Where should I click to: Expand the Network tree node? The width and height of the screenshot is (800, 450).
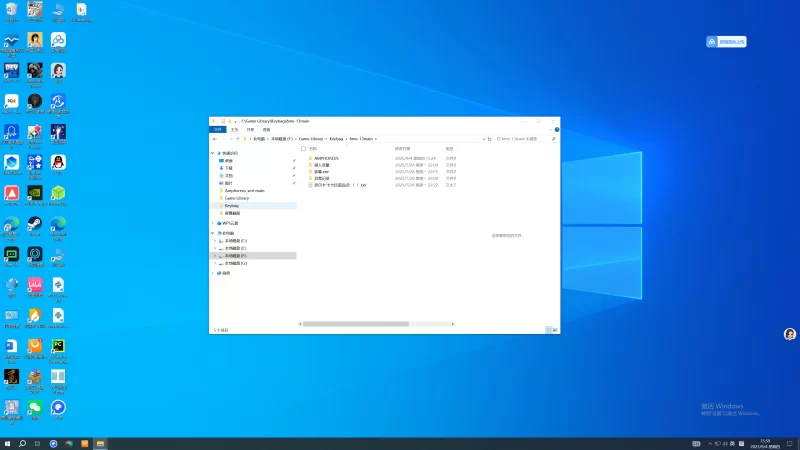tap(213, 272)
